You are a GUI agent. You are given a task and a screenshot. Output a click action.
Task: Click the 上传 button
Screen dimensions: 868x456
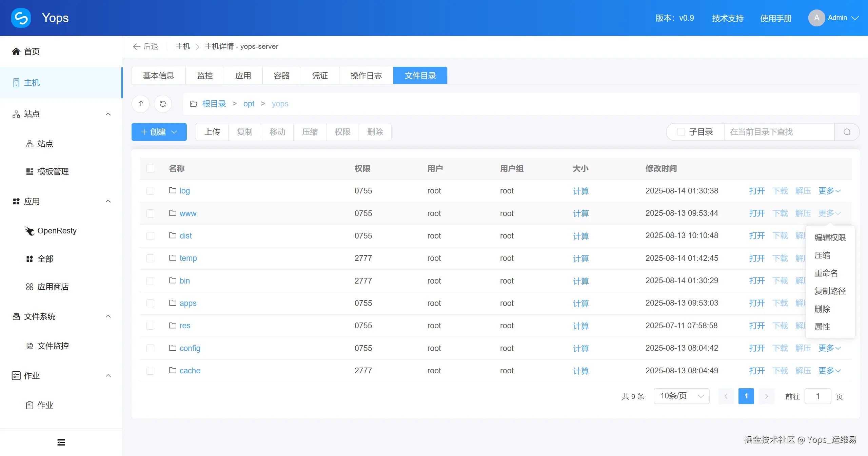coord(212,132)
